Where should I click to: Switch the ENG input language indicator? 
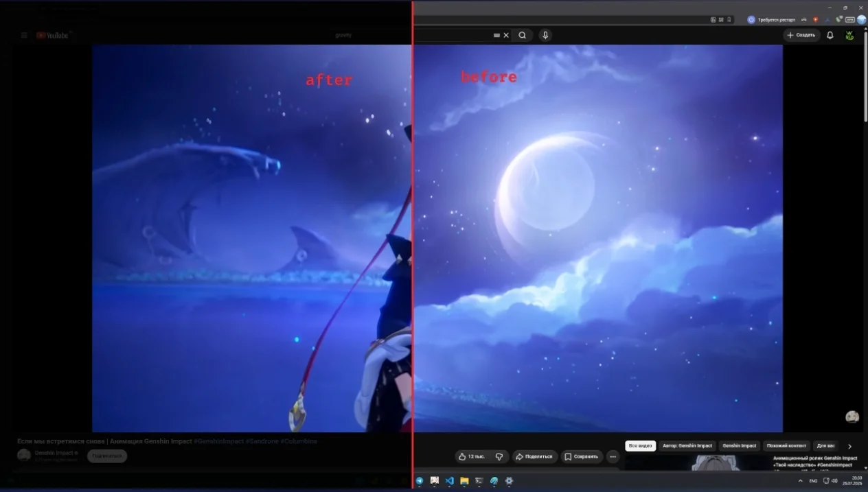pos(813,481)
